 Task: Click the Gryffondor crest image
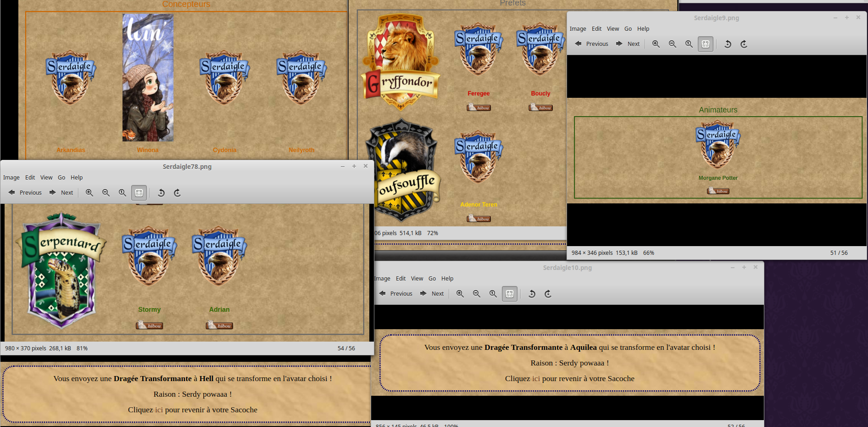(x=401, y=62)
